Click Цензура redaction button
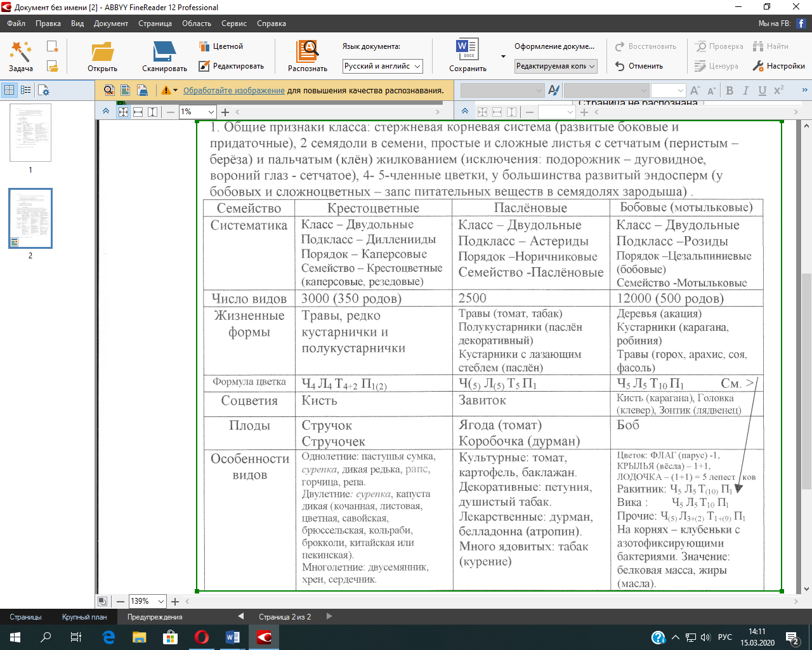Screen dimensions: 812x650 716,66
